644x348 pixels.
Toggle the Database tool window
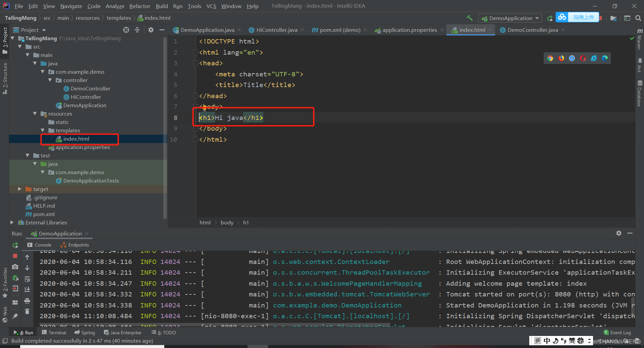639,94
